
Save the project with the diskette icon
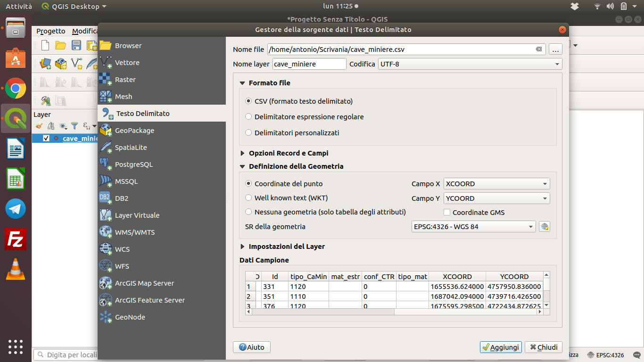tap(76, 45)
